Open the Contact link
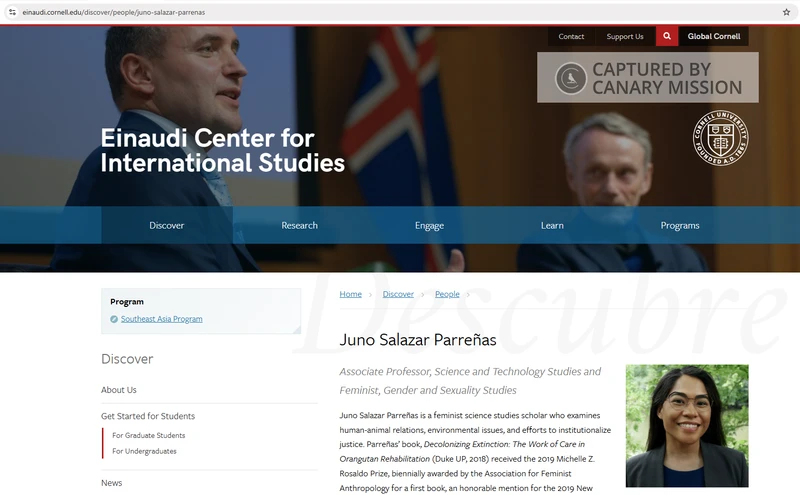 (x=571, y=36)
